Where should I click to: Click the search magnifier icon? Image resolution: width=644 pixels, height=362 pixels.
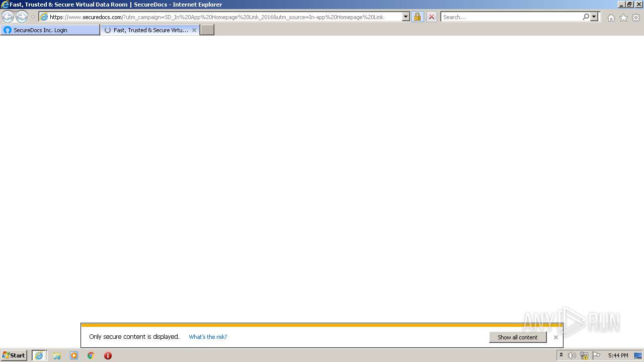(x=586, y=17)
